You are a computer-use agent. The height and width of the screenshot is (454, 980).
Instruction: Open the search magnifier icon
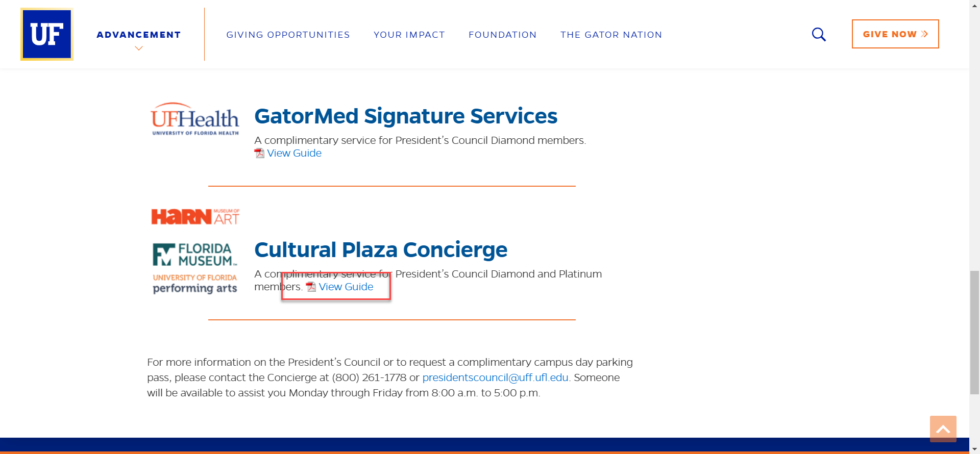tap(819, 34)
